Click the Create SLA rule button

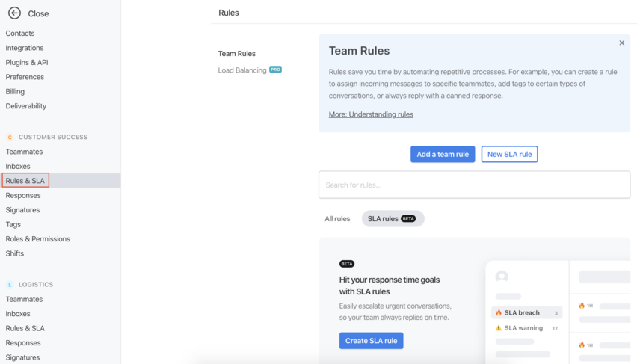371,341
